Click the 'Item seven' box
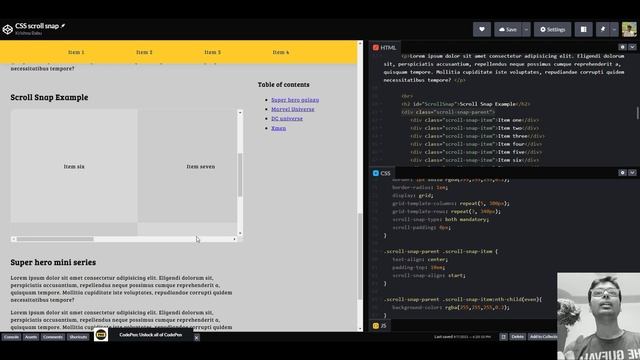Screen dimensions: 640x360 187,167
